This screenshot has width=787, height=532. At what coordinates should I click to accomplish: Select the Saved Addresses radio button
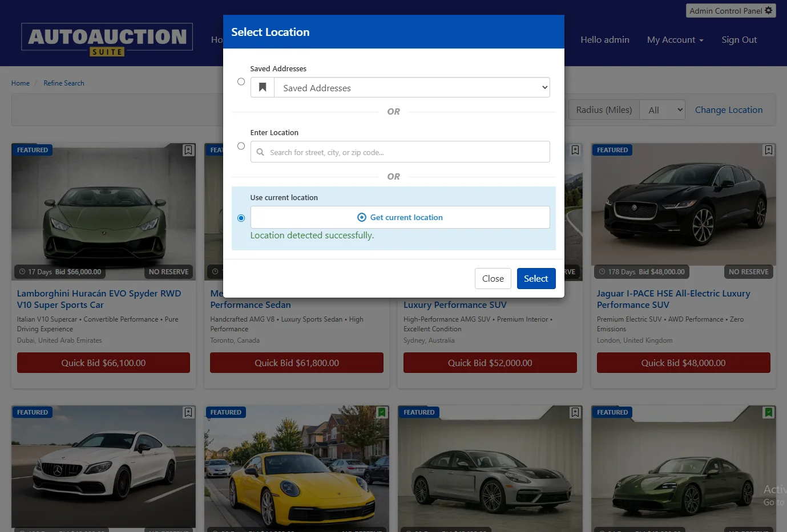241,82
